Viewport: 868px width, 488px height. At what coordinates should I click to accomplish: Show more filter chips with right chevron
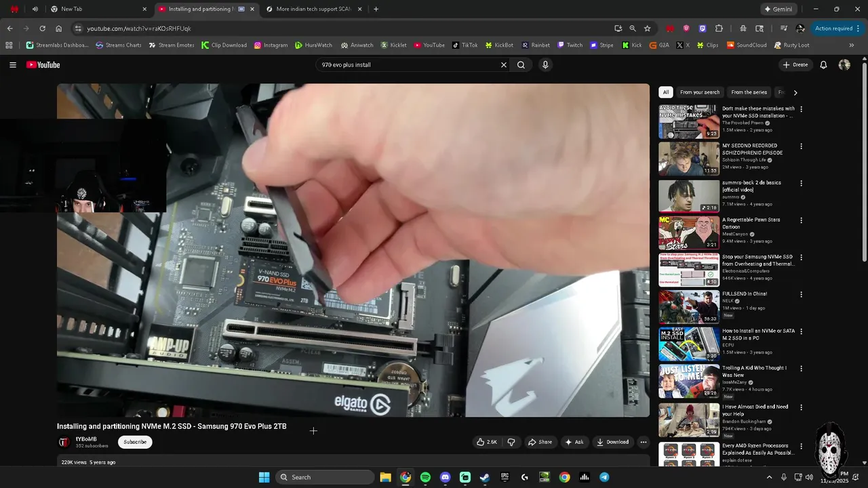pyautogui.click(x=795, y=92)
